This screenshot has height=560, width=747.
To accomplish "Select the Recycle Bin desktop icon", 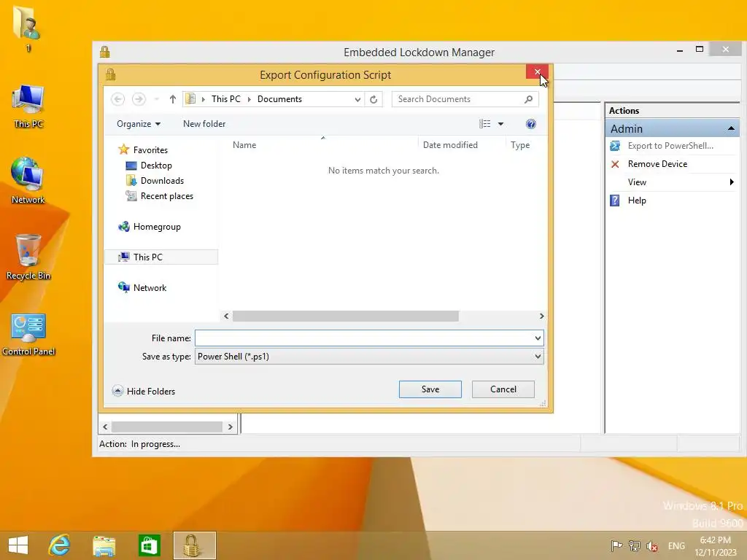I will click(28, 257).
